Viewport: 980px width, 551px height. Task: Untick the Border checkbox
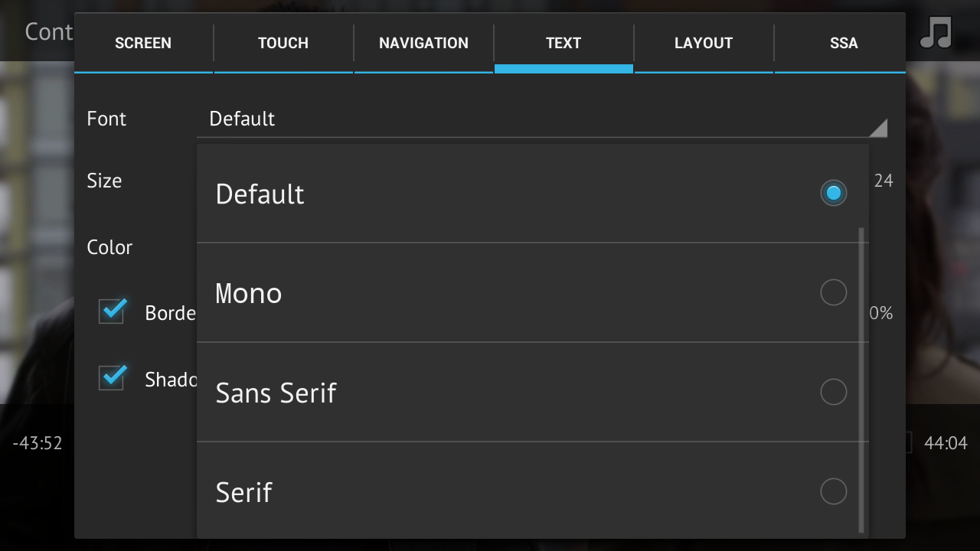pyautogui.click(x=113, y=311)
